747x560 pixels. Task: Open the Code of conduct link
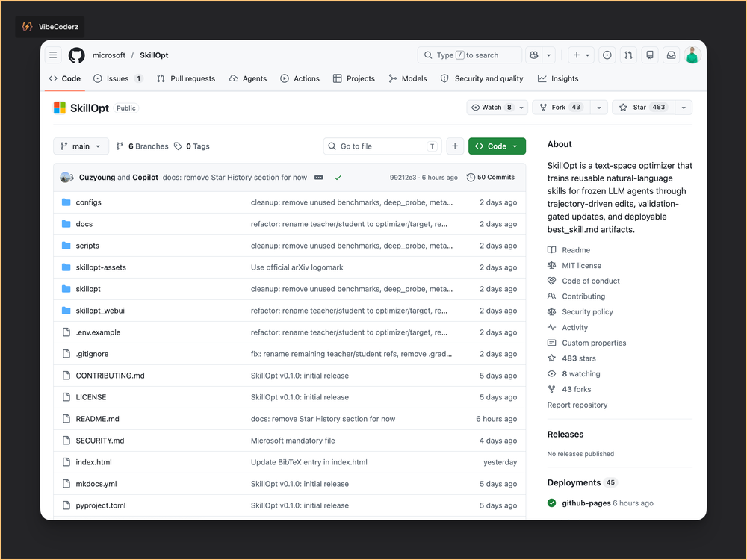coord(583,281)
